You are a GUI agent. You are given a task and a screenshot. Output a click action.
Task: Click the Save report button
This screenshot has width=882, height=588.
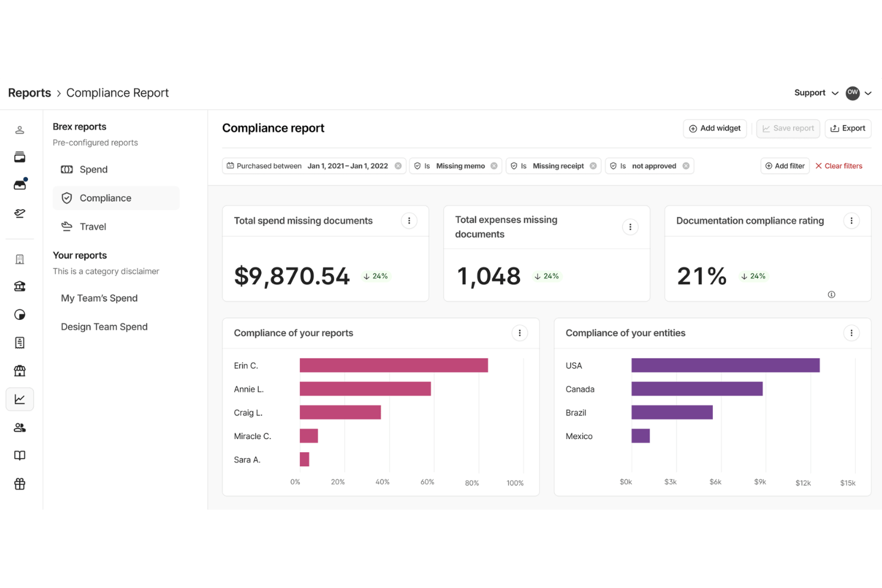[788, 129]
